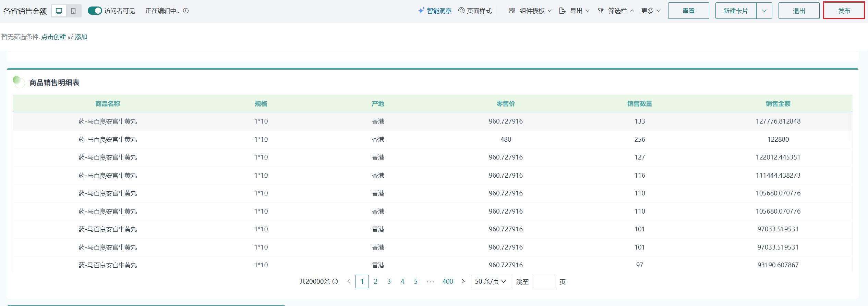Switch to mobile preview layout icon
868x306 pixels.
point(73,11)
